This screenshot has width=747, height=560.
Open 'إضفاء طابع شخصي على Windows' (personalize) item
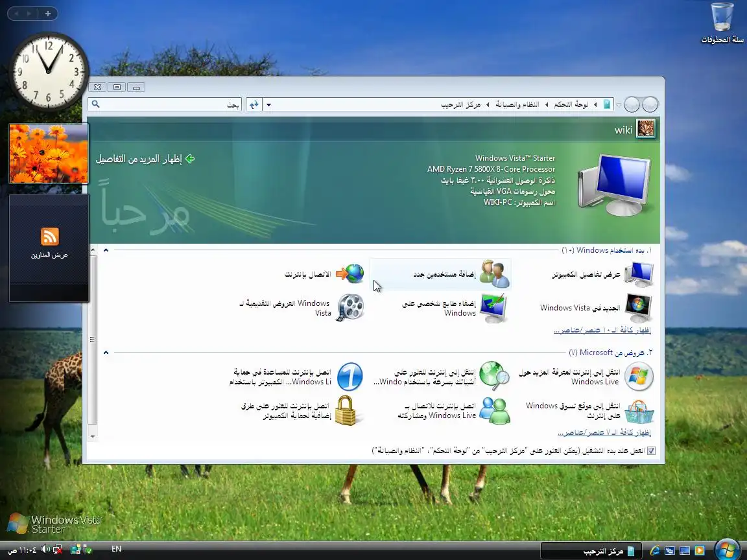[x=455, y=308]
